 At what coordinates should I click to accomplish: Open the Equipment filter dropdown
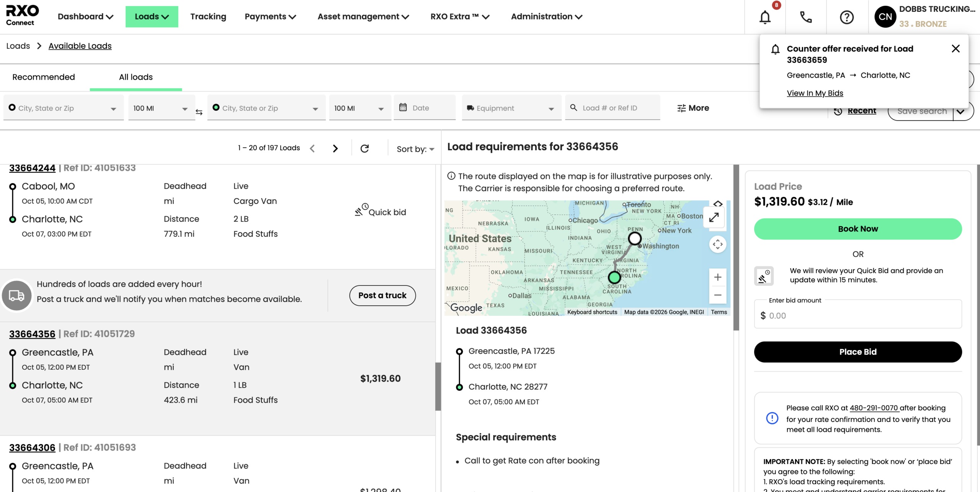[x=511, y=108]
